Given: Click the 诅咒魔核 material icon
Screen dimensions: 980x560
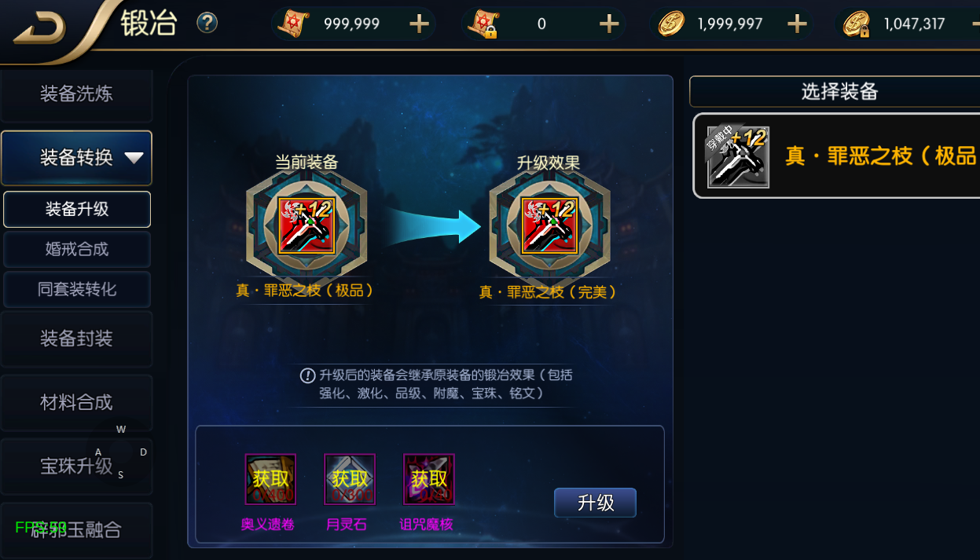Looking at the screenshot, I should 429,479.
